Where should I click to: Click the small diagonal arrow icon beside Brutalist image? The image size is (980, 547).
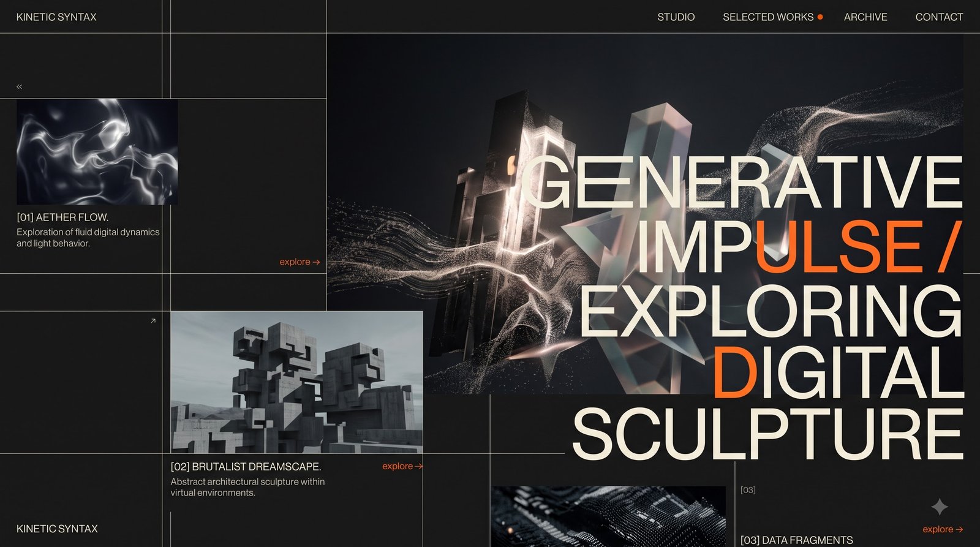point(153,320)
